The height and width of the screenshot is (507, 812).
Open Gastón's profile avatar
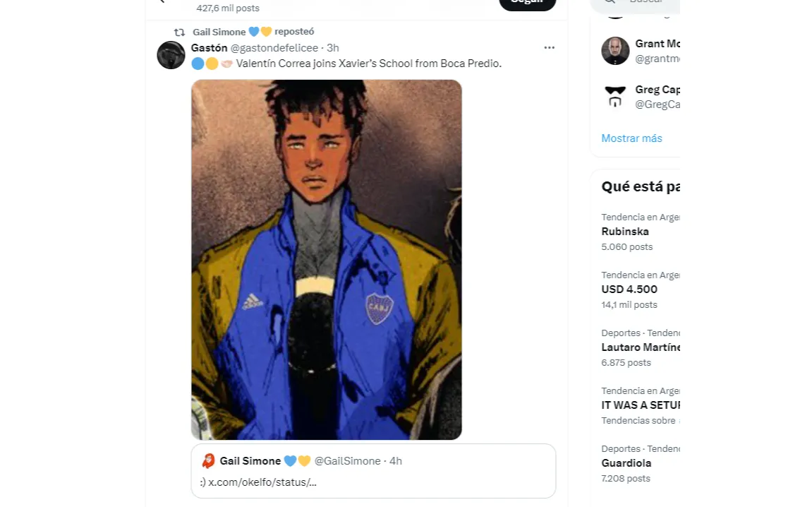tap(171, 54)
